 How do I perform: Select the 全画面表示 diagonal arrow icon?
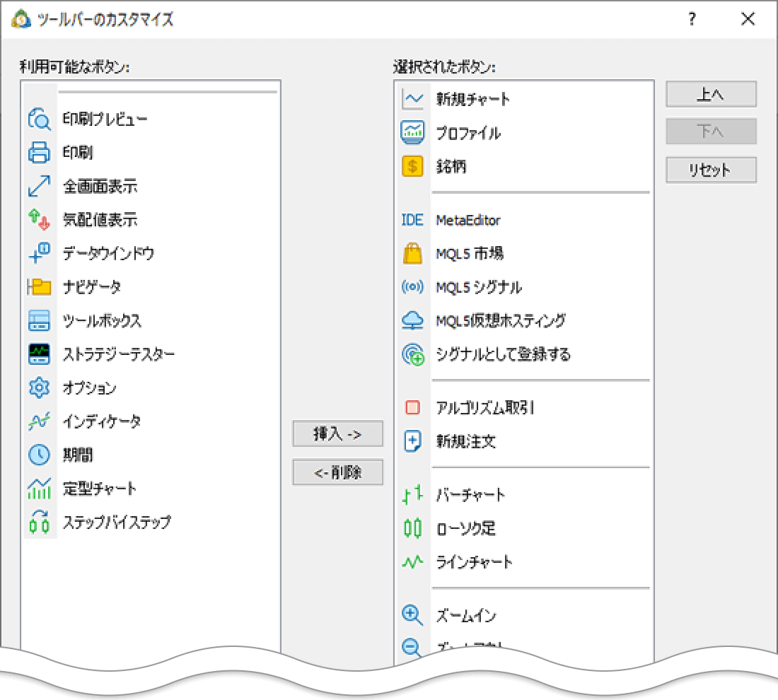(39, 186)
